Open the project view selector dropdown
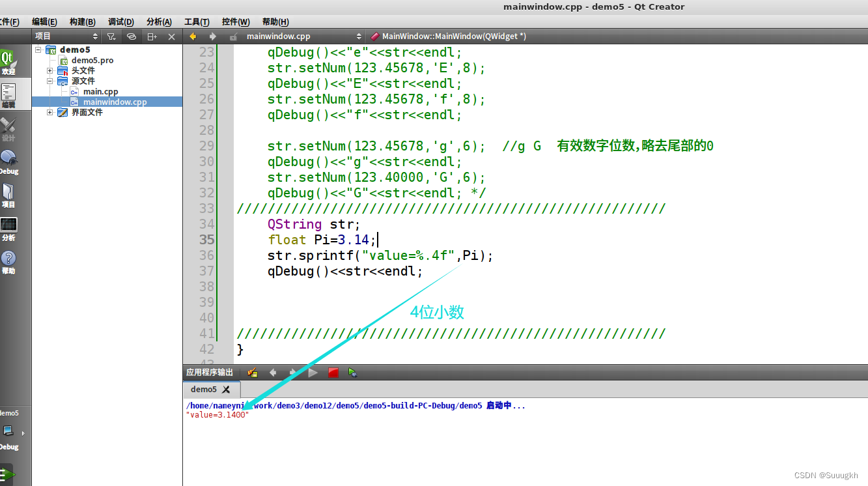 pos(66,36)
